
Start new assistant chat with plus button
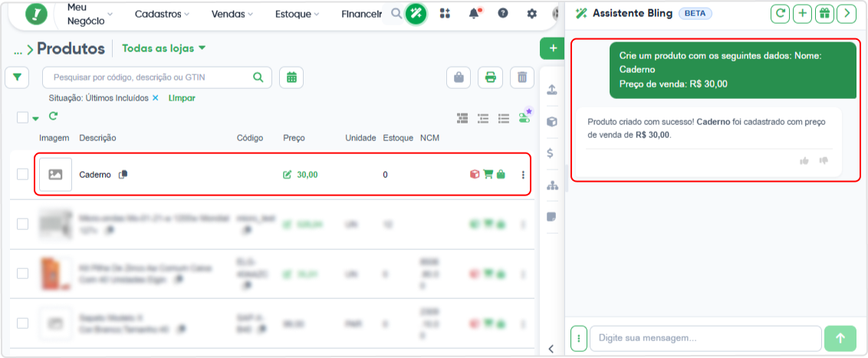coord(802,14)
